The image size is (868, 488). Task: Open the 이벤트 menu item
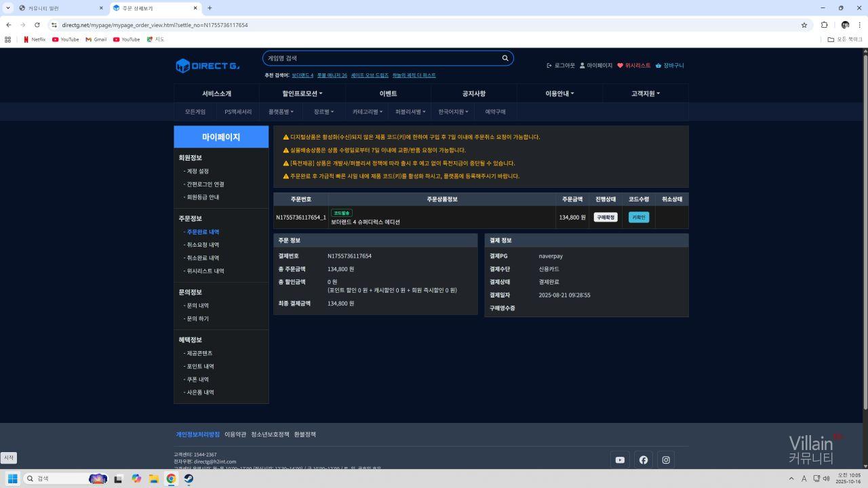pos(388,94)
